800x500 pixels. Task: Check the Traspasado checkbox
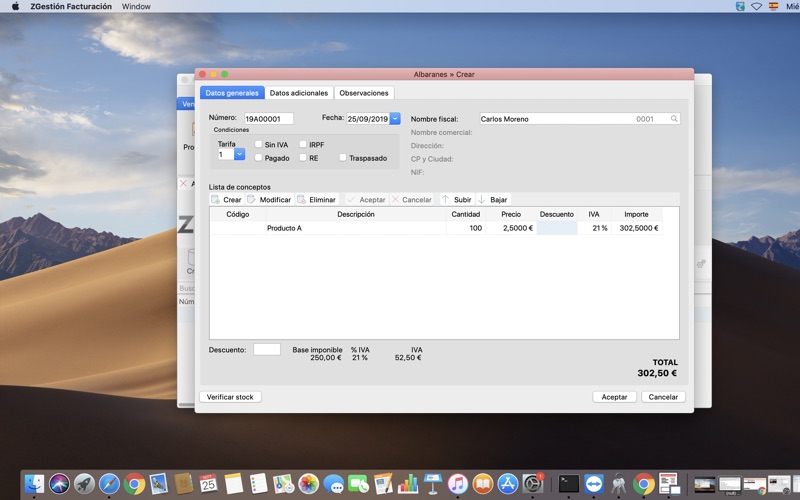point(343,158)
